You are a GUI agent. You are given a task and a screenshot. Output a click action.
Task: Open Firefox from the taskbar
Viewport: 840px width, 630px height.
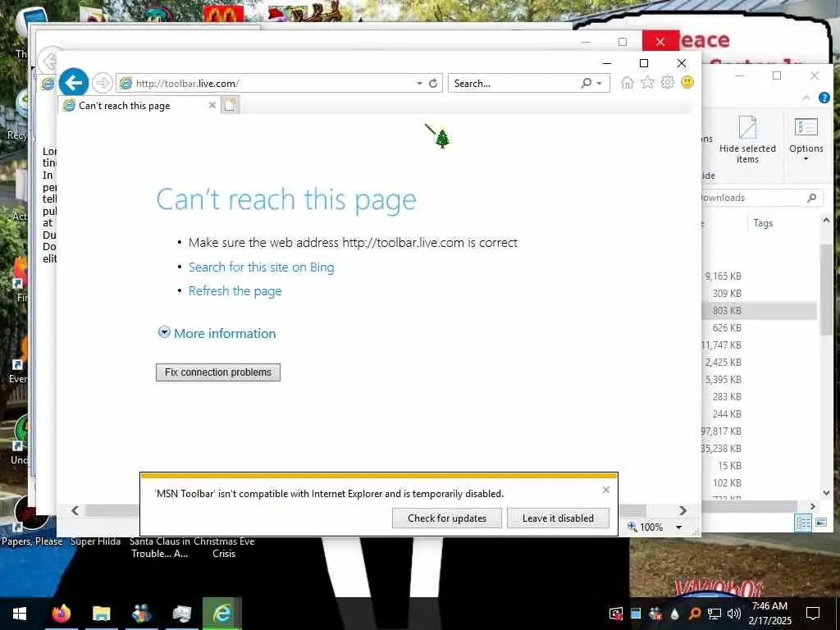pos(61,614)
